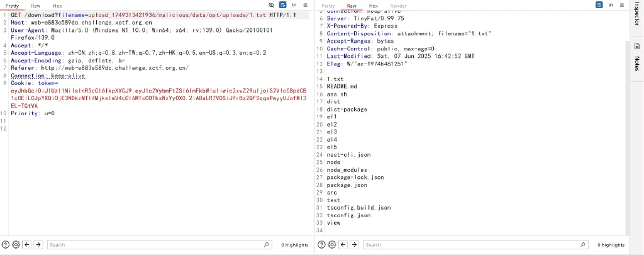
Task: Focus the request Search input field
Action: coord(159,245)
